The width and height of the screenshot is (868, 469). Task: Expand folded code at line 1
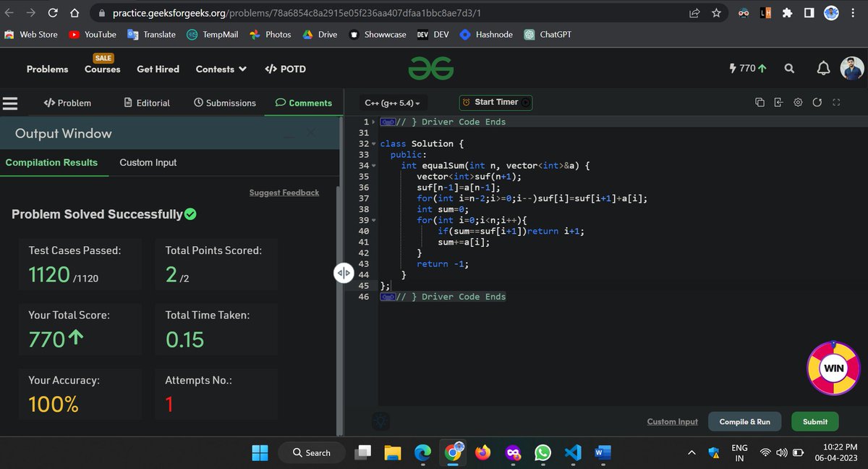click(374, 122)
